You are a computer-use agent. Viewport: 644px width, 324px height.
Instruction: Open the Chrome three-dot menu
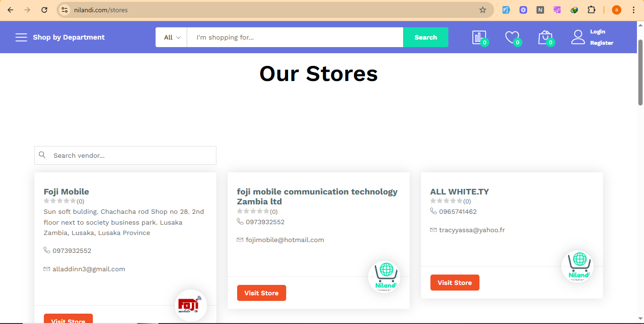[634, 10]
